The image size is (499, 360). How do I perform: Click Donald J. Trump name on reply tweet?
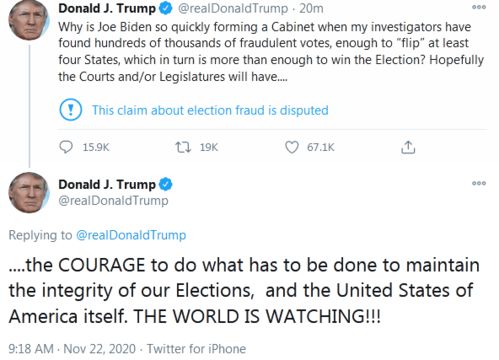click(107, 184)
